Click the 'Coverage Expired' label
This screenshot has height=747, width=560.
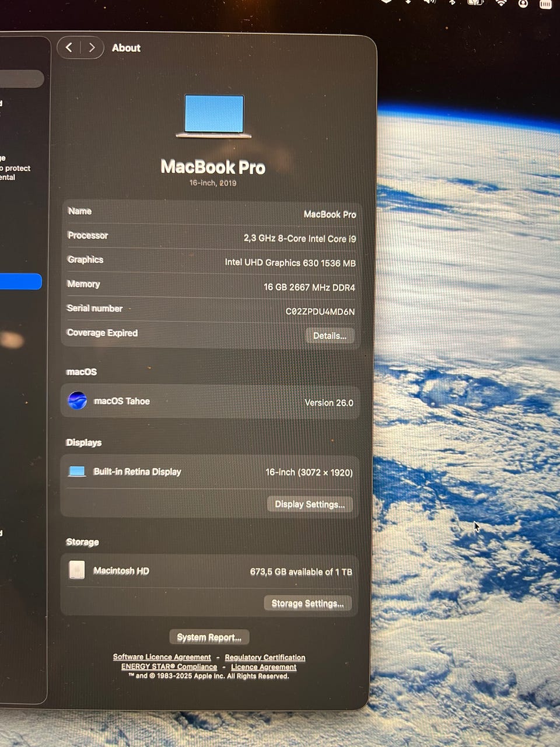(x=102, y=333)
